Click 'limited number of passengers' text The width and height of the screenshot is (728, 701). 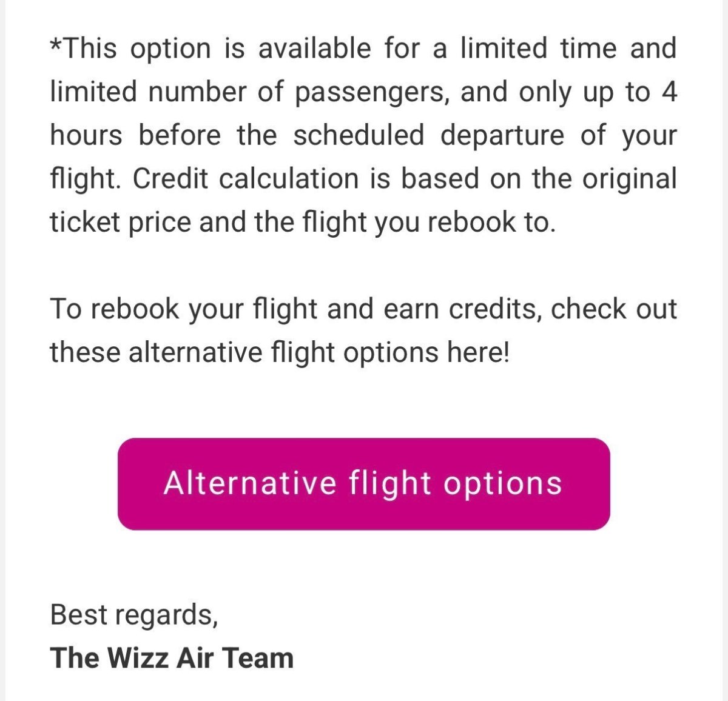tap(249, 92)
